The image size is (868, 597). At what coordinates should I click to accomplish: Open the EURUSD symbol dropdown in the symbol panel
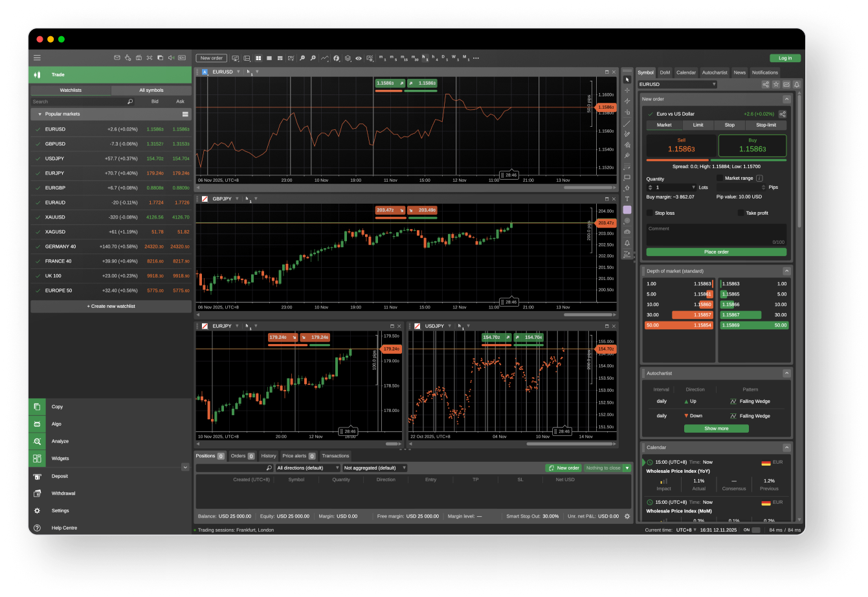click(678, 84)
